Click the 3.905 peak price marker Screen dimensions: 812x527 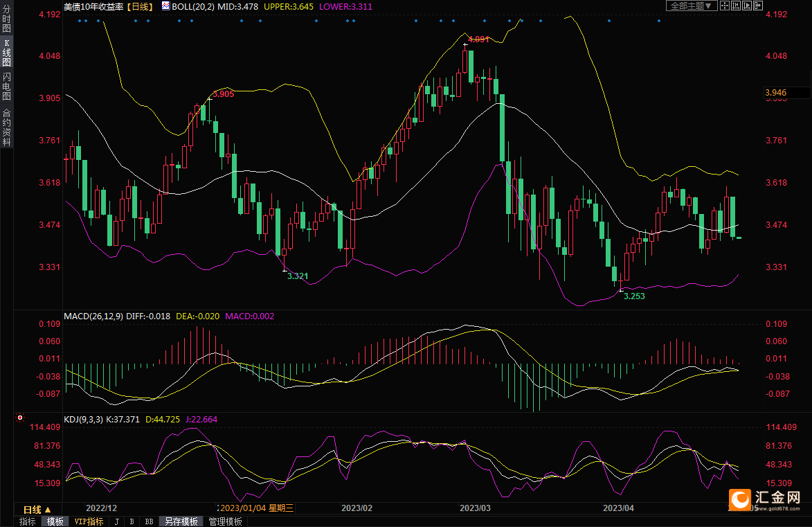[x=223, y=93]
